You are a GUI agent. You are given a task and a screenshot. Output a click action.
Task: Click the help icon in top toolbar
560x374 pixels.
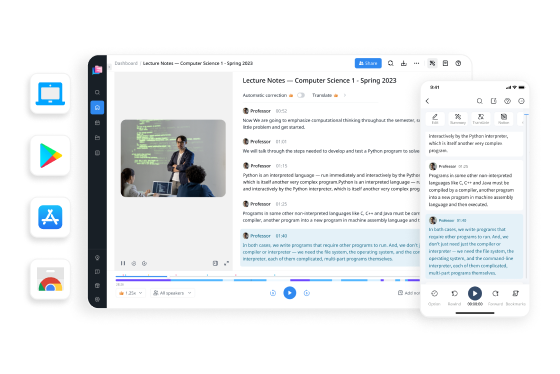pos(458,63)
